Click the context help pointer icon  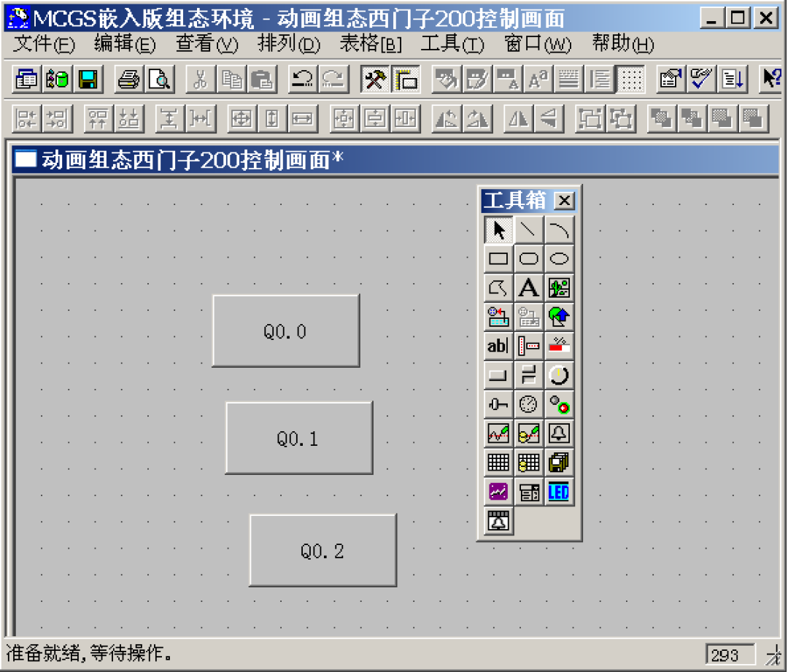click(x=772, y=79)
